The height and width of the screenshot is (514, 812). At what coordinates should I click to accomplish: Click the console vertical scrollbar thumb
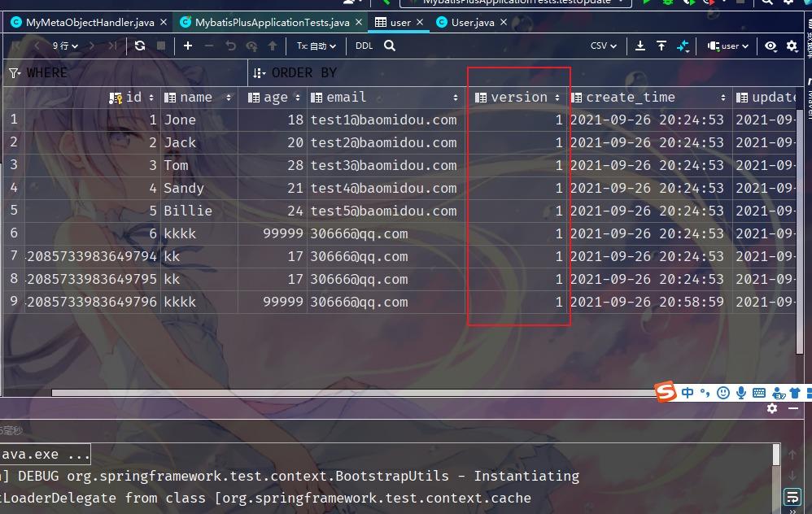(x=775, y=455)
